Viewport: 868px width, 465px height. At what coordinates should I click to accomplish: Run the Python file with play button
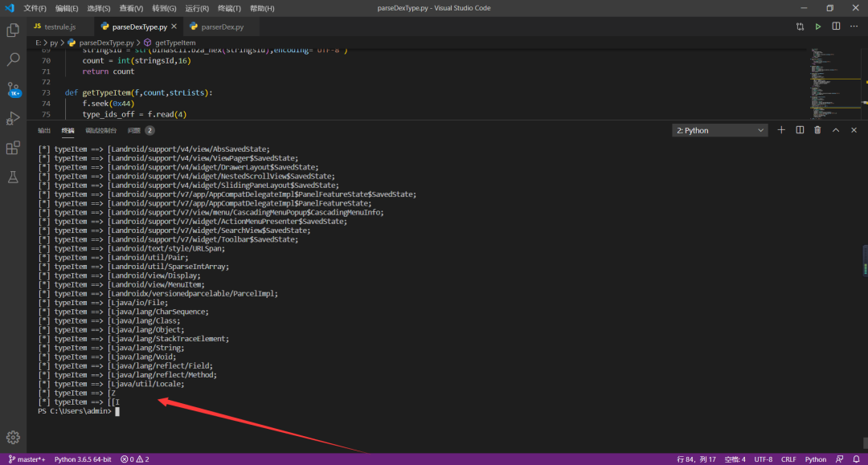(817, 27)
